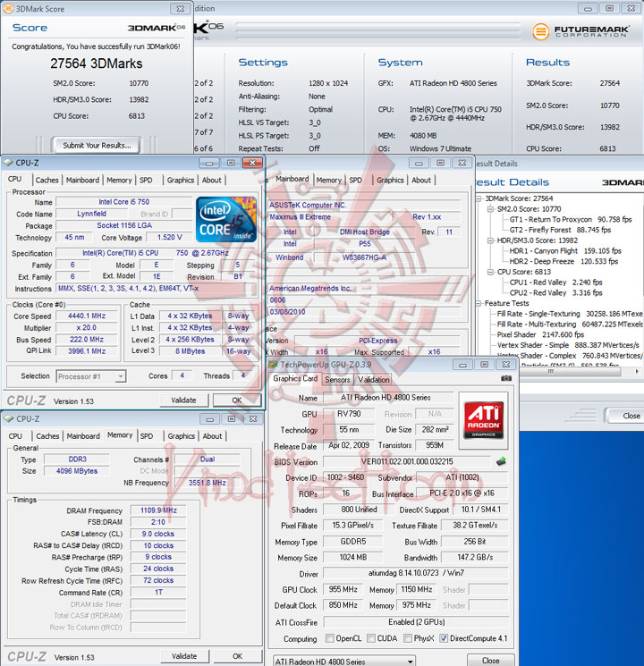Click the Intel Core i5 logo badge

(x=226, y=220)
